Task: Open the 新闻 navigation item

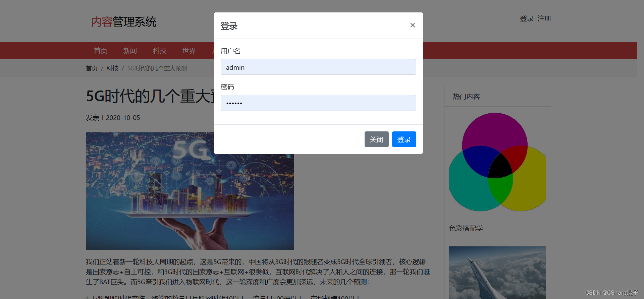Action: 130,51
